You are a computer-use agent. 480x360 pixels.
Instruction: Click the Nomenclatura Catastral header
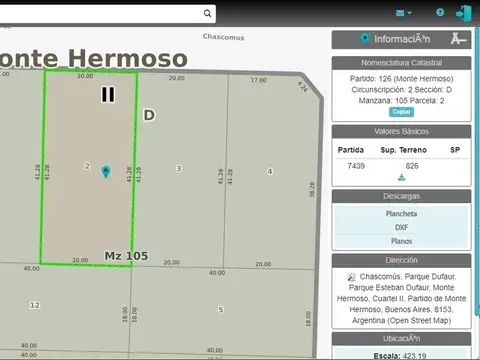pyautogui.click(x=401, y=63)
